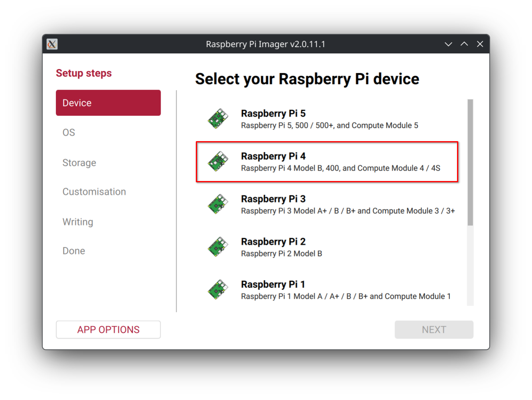Click the Raspberry Pi 2 board icon

click(218, 247)
